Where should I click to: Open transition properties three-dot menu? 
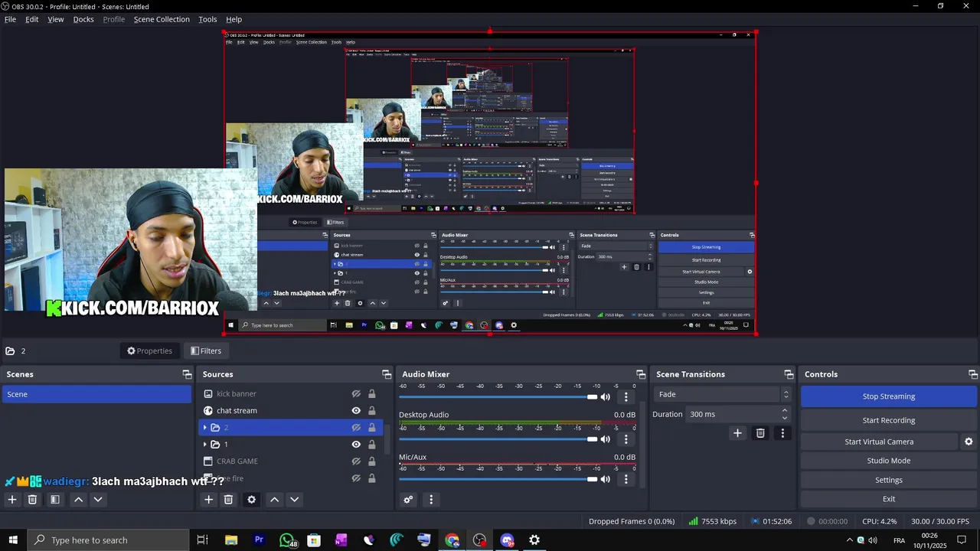coord(782,433)
